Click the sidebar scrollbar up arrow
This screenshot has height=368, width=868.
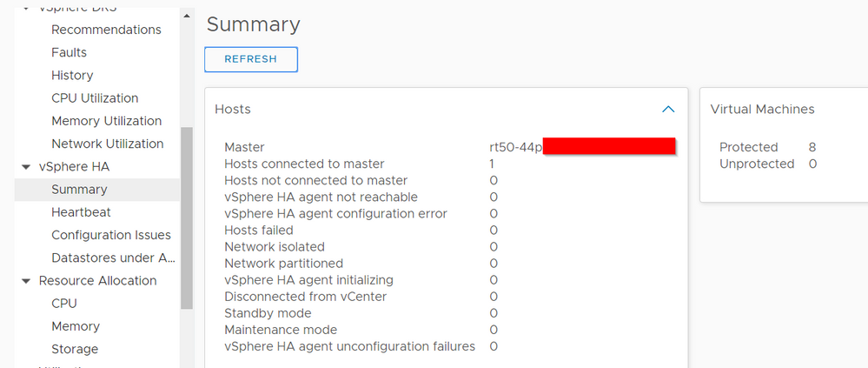pyautogui.click(x=187, y=16)
